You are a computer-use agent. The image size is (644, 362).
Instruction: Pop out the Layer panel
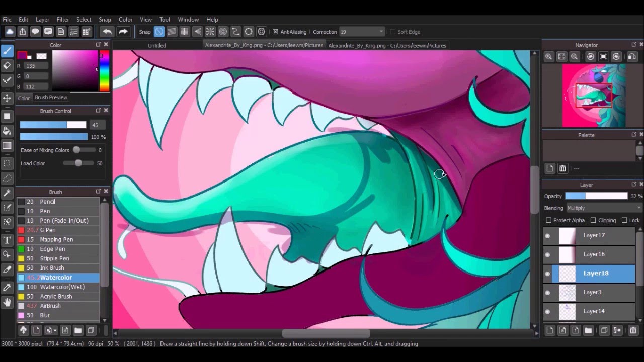[634, 185]
